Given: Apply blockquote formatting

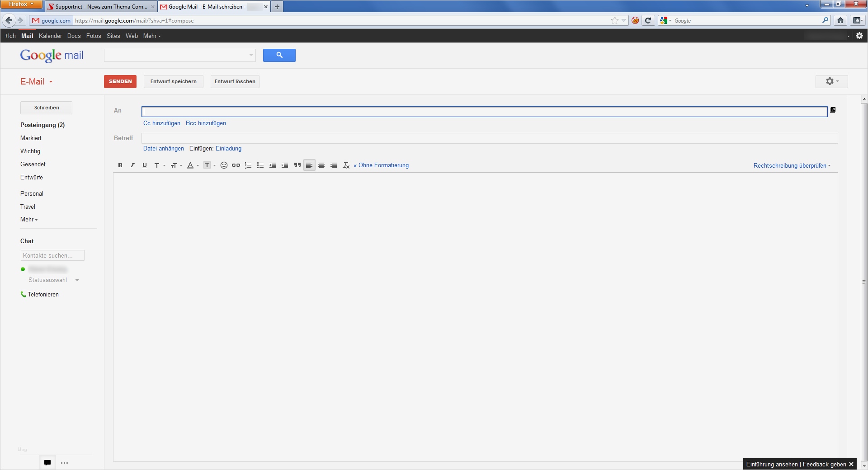Looking at the screenshot, I should tap(297, 165).
